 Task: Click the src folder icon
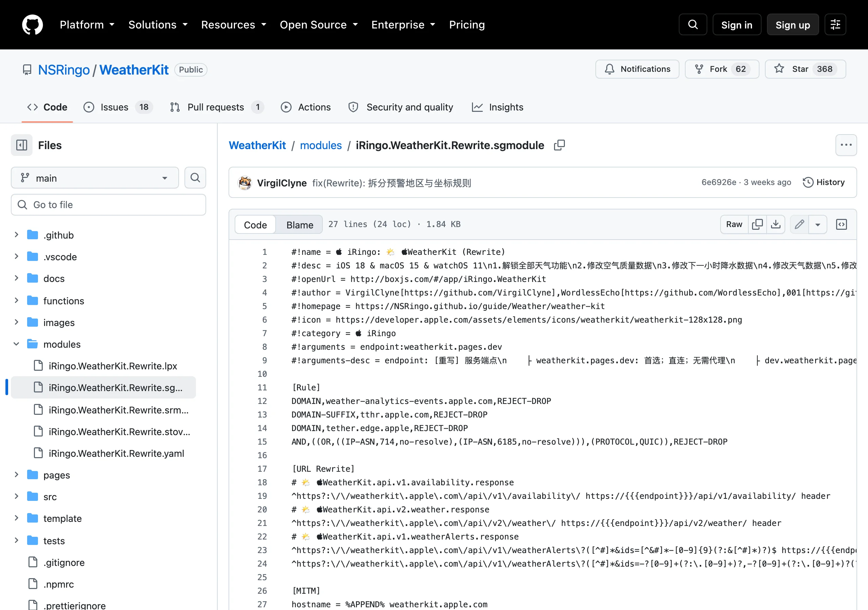click(x=33, y=496)
